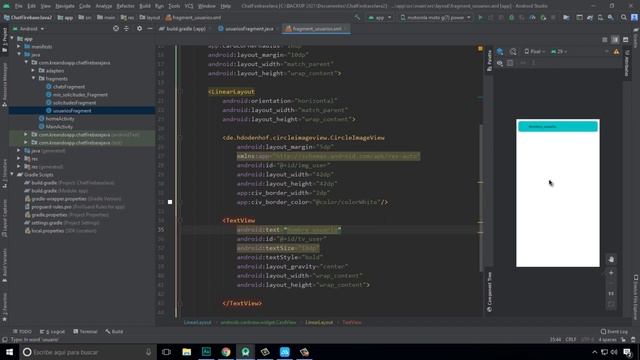The image size is (640, 360).
Task: Open the Refactor menu
Action: pos(125,6)
